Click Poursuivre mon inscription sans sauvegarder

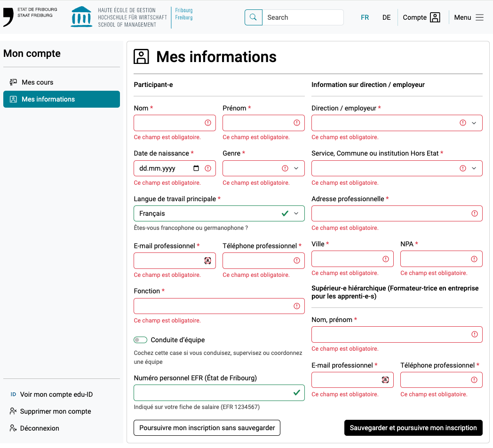click(x=207, y=428)
